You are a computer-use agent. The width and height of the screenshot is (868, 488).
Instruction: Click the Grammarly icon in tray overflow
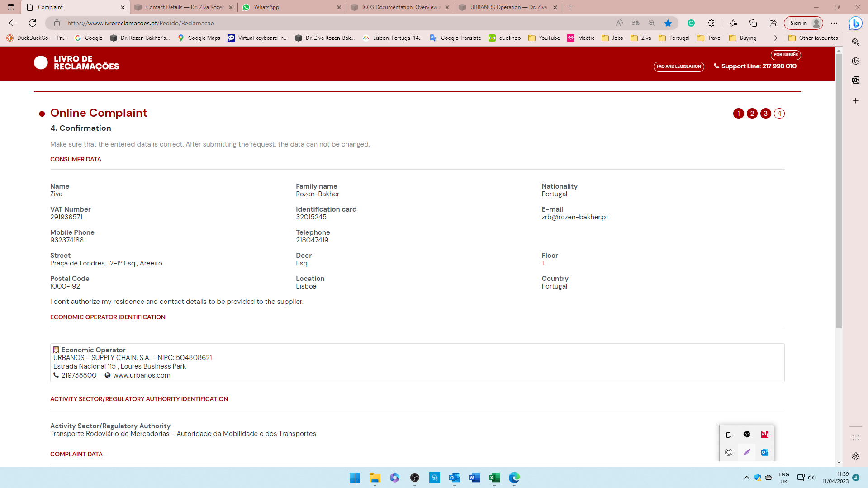pyautogui.click(x=729, y=452)
